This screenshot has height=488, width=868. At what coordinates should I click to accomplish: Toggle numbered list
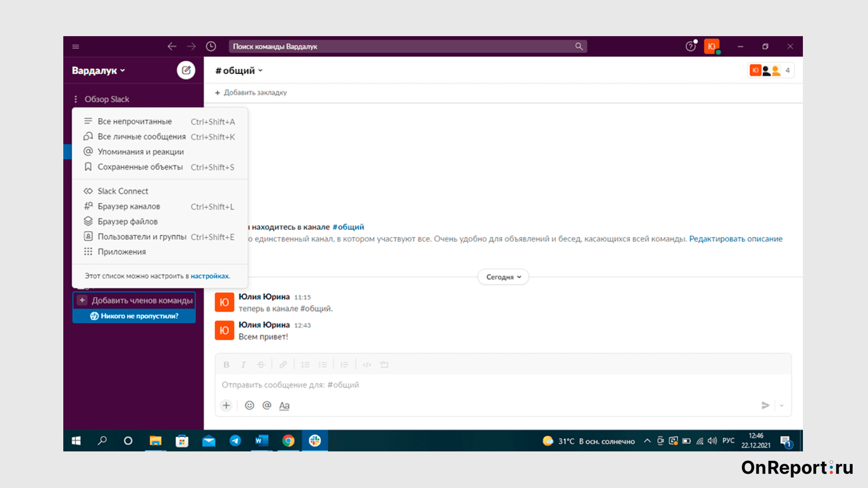tap(306, 365)
